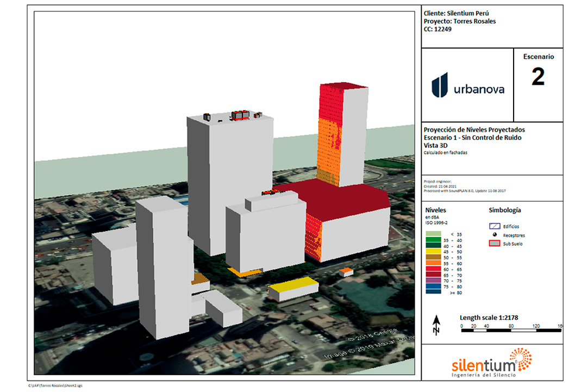Select the rooftop equipment on the central tower
The height and width of the screenshot is (392, 587).
coord(239,115)
